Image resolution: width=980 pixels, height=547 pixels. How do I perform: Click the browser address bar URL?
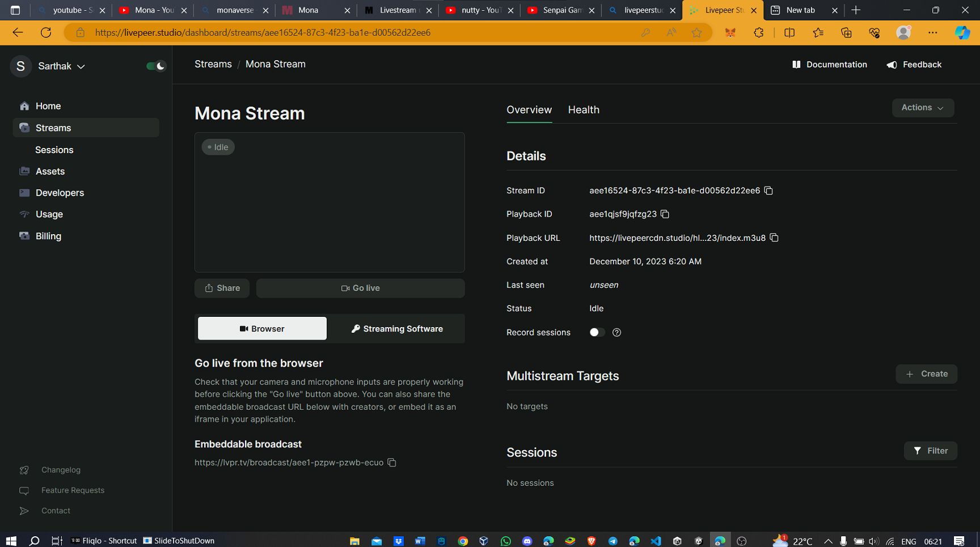pos(263,33)
